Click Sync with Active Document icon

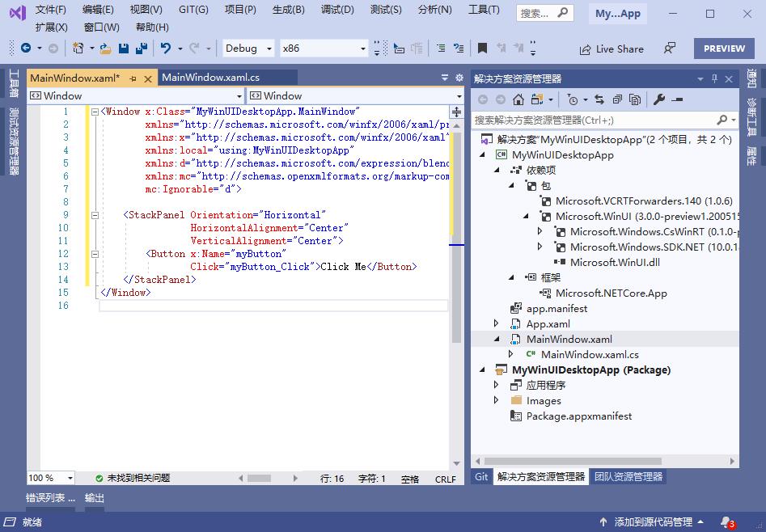pos(599,99)
